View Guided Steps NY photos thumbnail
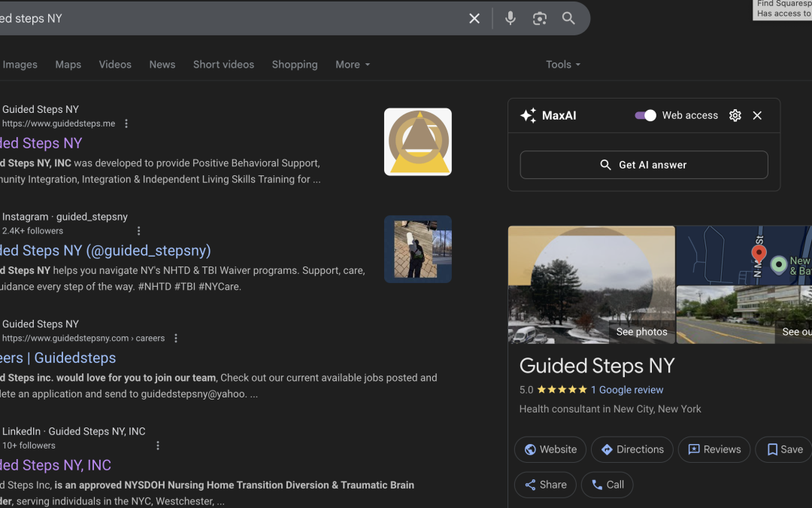The height and width of the screenshot is (508, 812). click(591, 284)
